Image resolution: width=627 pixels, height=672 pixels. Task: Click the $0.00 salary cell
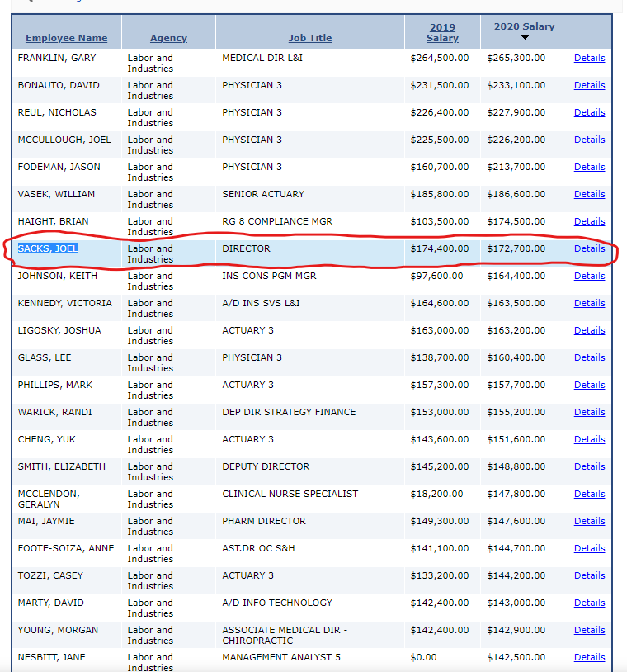pos(423,657)
